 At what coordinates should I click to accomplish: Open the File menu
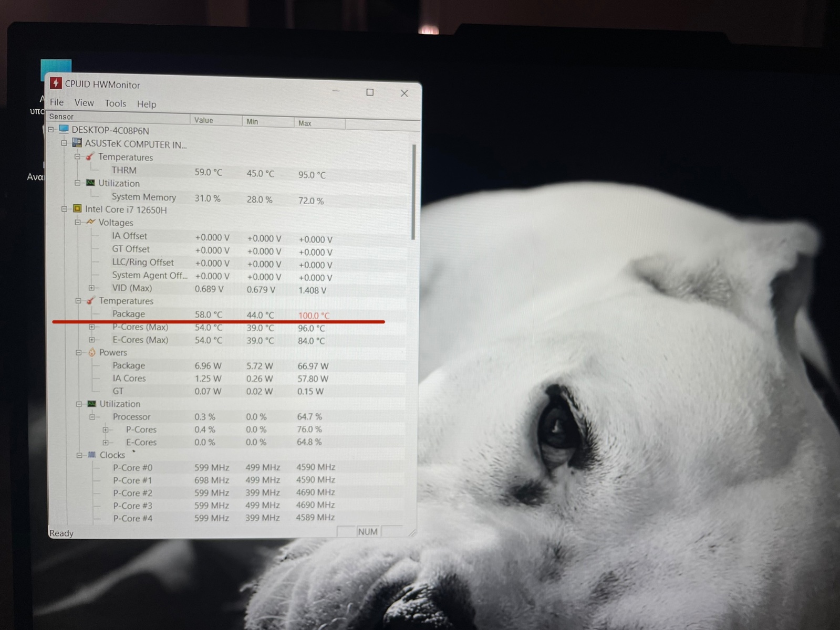[57, 102]
